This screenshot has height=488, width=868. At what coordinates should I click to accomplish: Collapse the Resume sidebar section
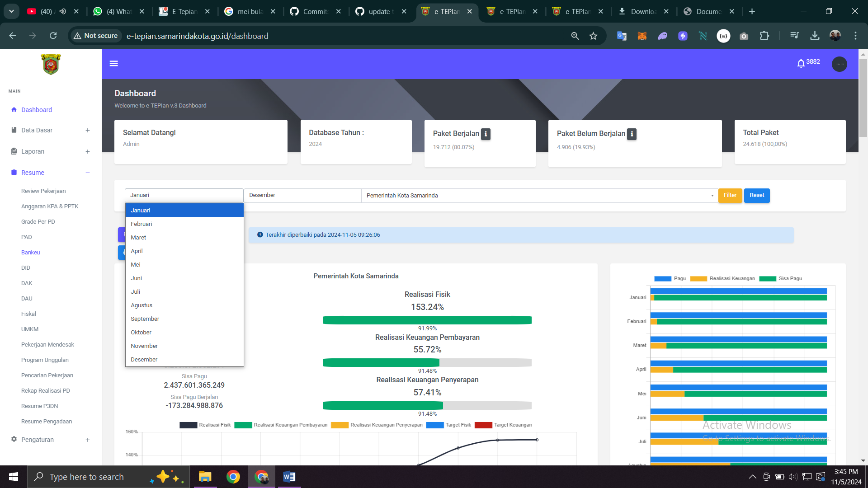[x=87, y=173]
